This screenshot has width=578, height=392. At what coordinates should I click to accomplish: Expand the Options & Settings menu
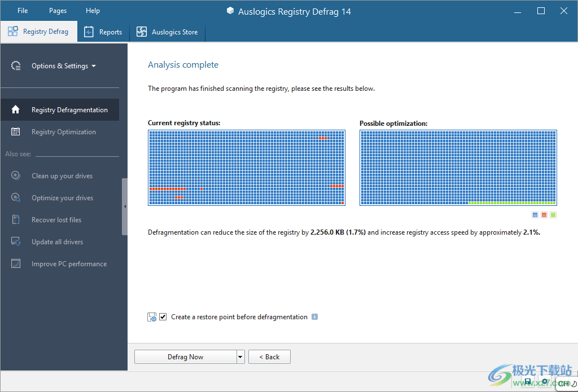(61, 65)
